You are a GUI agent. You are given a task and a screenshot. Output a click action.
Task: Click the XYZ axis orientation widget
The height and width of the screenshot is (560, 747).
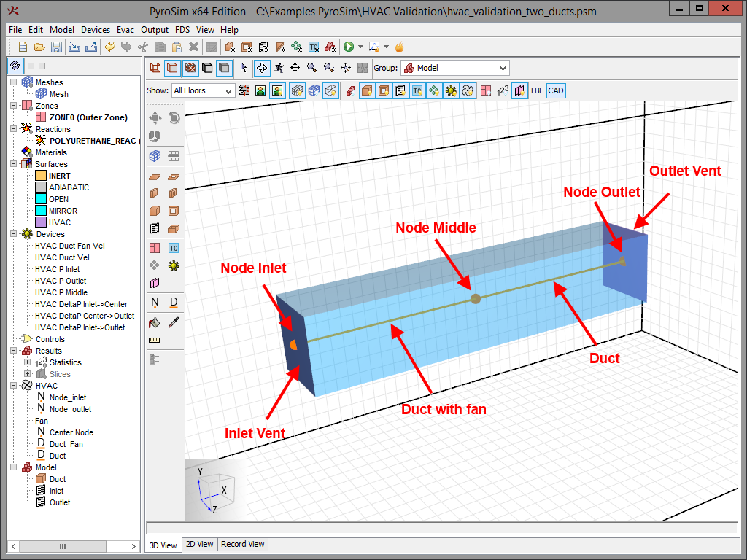216,490
